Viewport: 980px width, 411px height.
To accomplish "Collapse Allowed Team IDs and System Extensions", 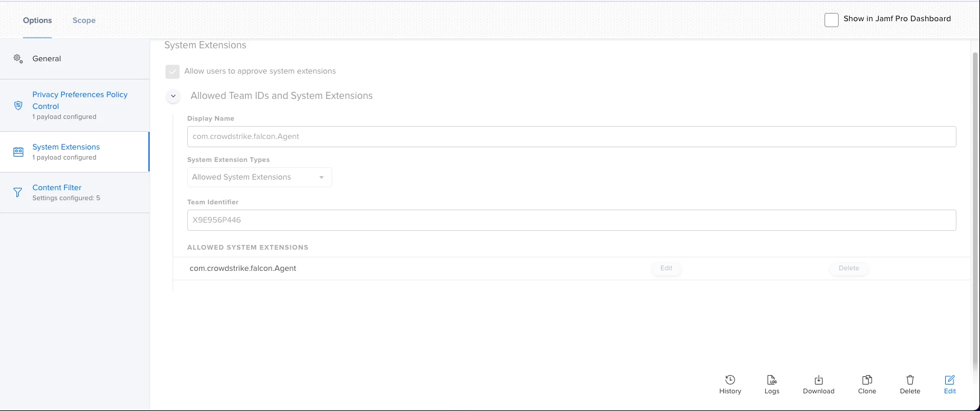I will (x=173, y=96).
